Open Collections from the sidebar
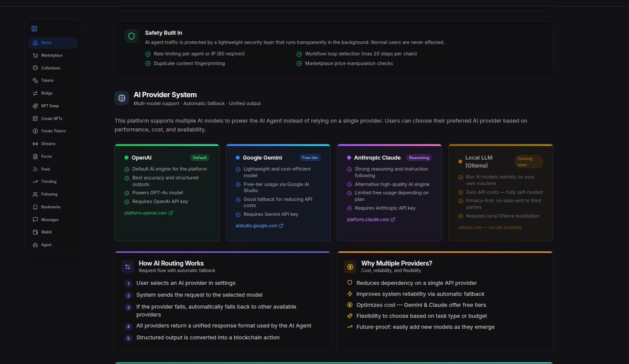The width and height of the screenshot is (629, 364). [52, 68]
